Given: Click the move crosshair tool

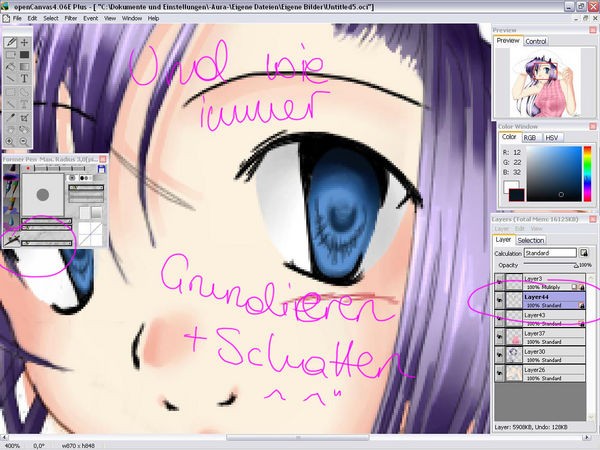Looking at the screenshot, I should [x=24, y=43].
